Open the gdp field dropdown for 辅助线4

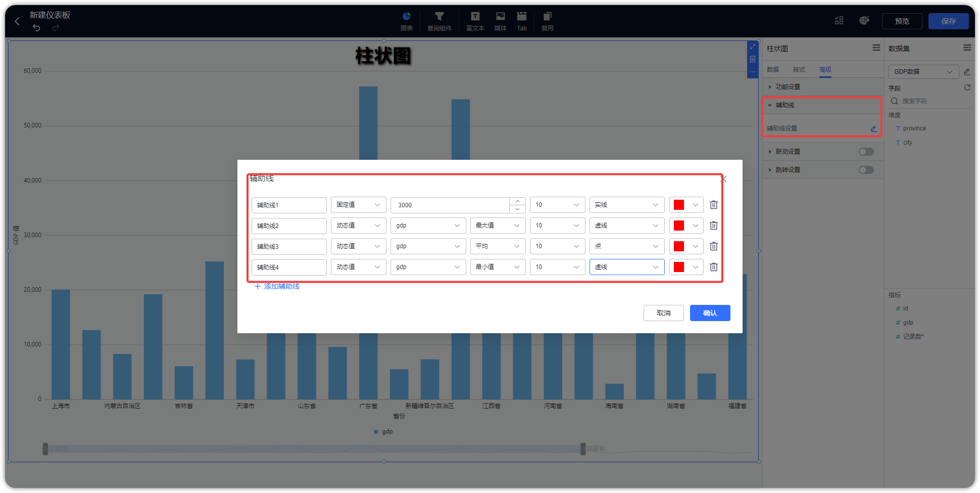pyautogui.click(x=428, y=267)
